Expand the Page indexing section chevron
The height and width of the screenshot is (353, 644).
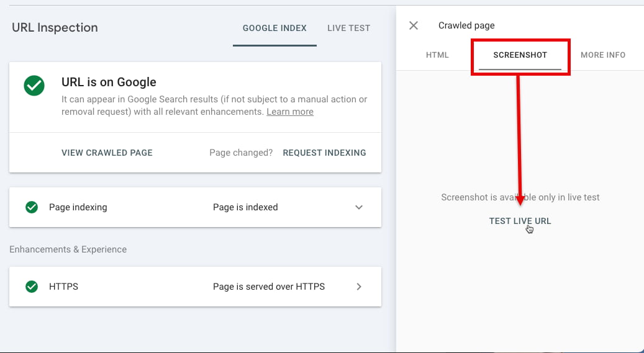pos(359,207)
